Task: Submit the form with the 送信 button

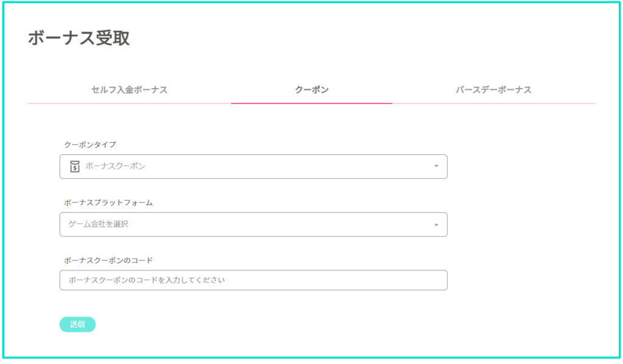Action: [x=77, y=325]
